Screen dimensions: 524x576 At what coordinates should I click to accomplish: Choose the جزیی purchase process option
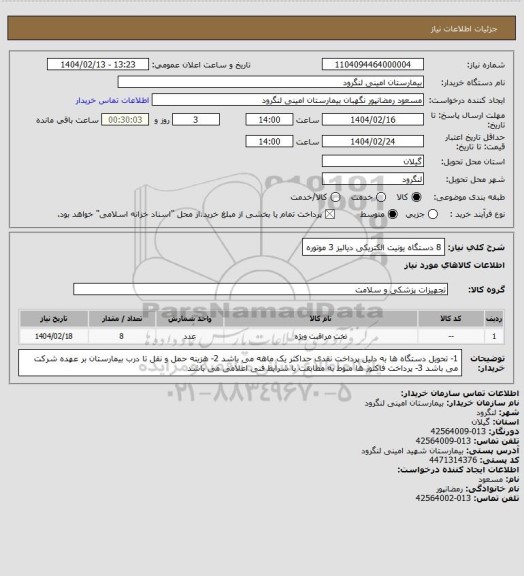[x=433, y=214]
